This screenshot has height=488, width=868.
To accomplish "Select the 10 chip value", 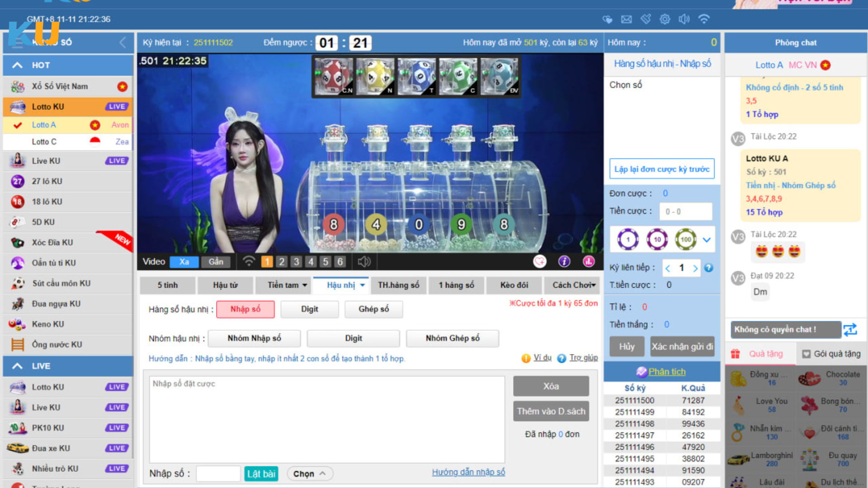I will point(657,239).
